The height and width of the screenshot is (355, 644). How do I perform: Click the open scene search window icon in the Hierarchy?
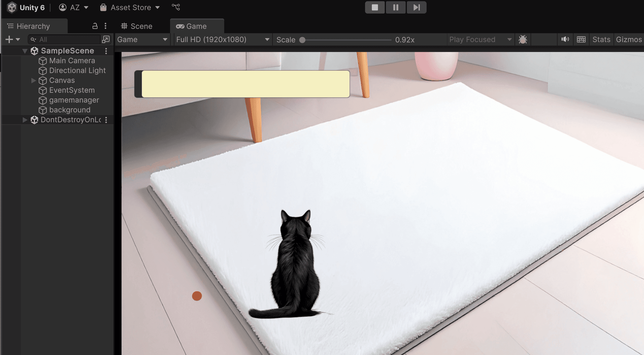click(106, 39)
